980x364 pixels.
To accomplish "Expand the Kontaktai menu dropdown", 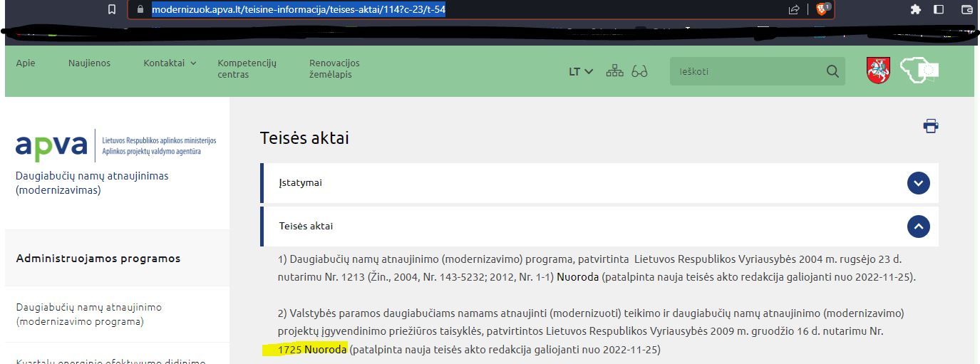I will point(170,63).
